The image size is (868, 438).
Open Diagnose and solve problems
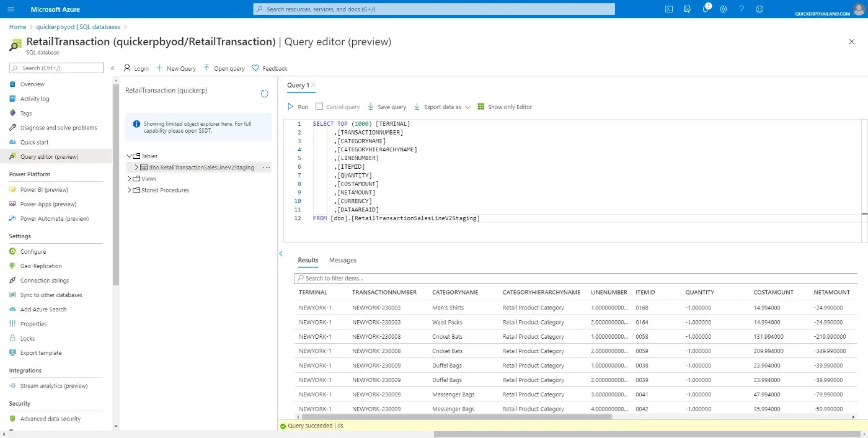[x=59, y=128]
